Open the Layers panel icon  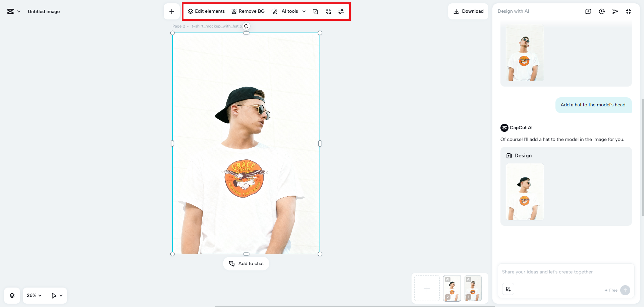[x=12, y=295]
